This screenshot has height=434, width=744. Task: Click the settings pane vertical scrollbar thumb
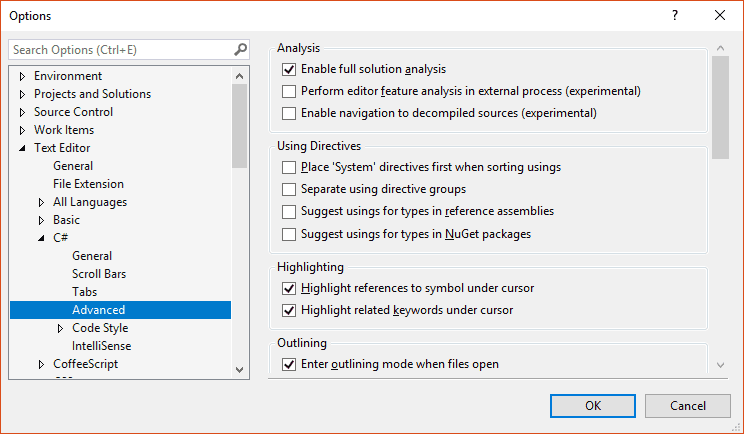pyautogui.click(x=720, y=108)
